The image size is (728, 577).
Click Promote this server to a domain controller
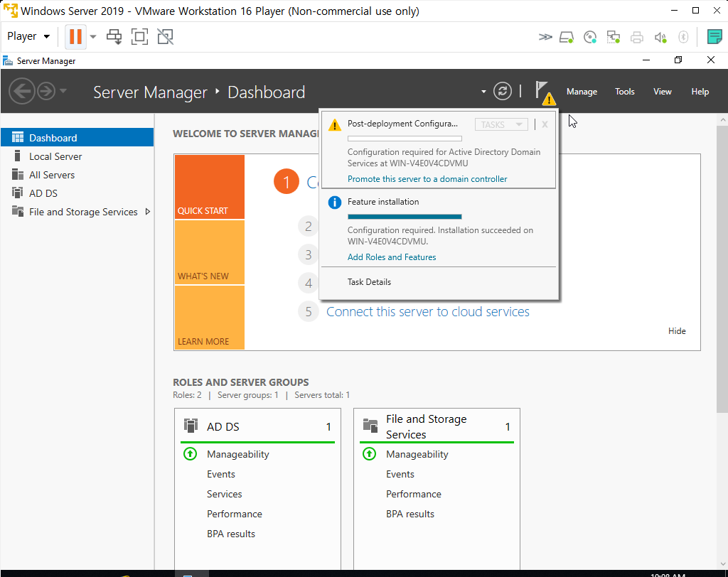pos(427,179)
